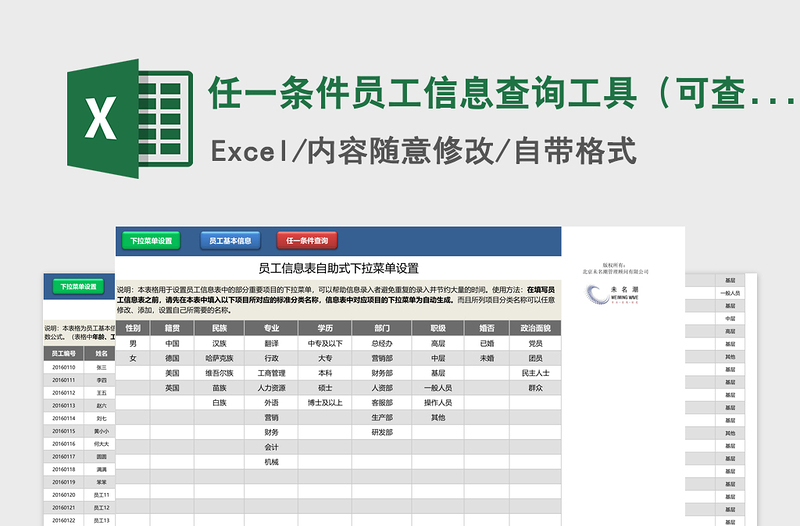Select the 职级 column header
Viewport: 800px width, 526px height.
point(438,328)
